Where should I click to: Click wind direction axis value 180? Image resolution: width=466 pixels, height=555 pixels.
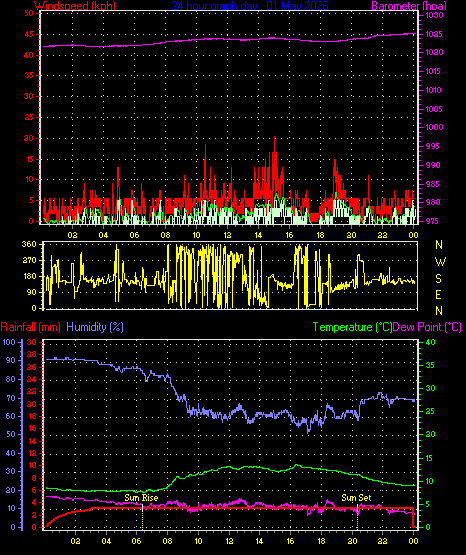(29, 276)
